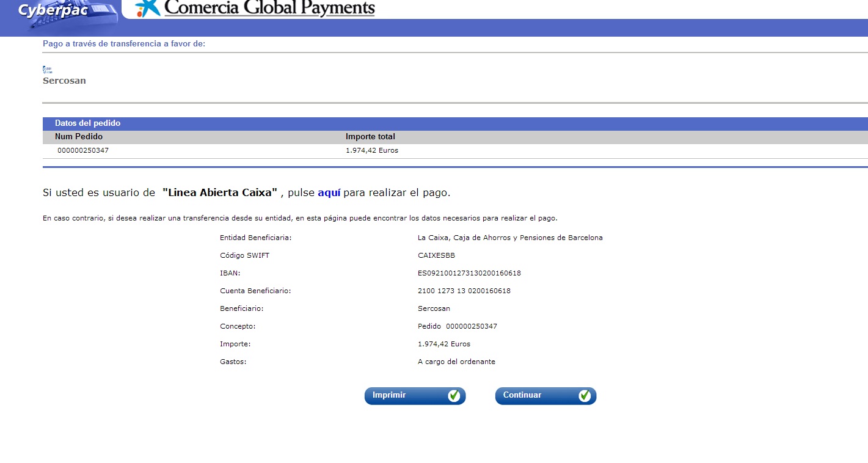The image size is (868, 463).
Task: Select 1.974,42 Euros in the Importe row
Action: [x=444, y=344]
